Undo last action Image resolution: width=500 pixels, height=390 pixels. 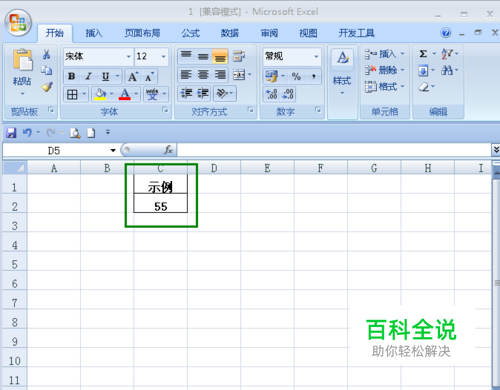(27, 133)
